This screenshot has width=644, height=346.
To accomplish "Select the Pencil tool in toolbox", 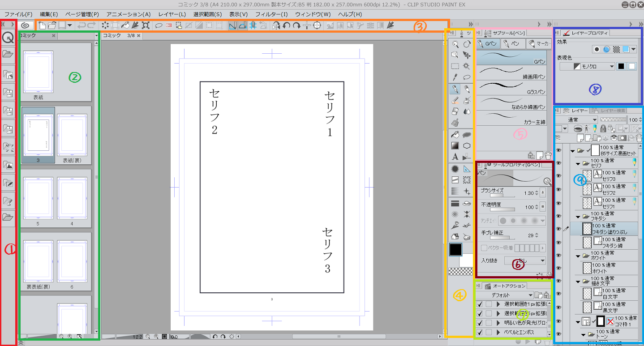I will coord(467,89).
